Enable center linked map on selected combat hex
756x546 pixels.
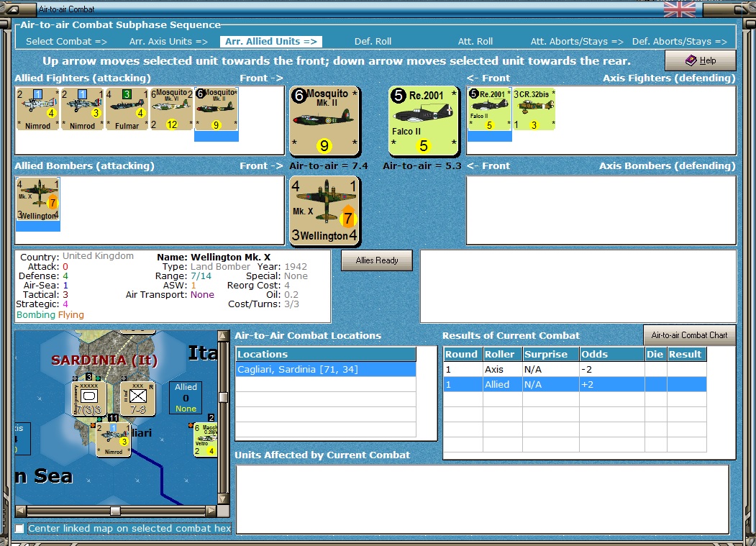19,529
